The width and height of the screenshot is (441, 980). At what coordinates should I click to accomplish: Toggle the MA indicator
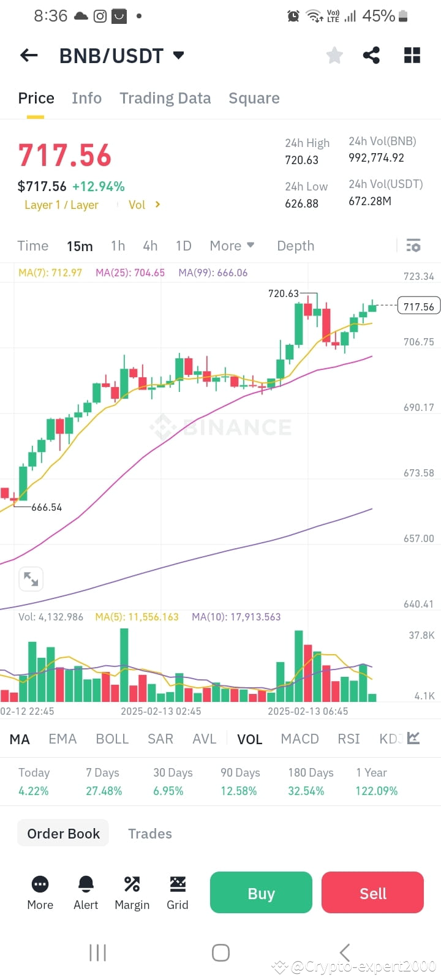(20, 739)
